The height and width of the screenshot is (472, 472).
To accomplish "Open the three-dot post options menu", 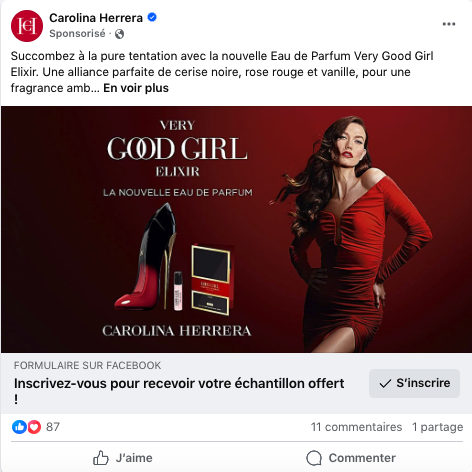I will tap(449, 24).
